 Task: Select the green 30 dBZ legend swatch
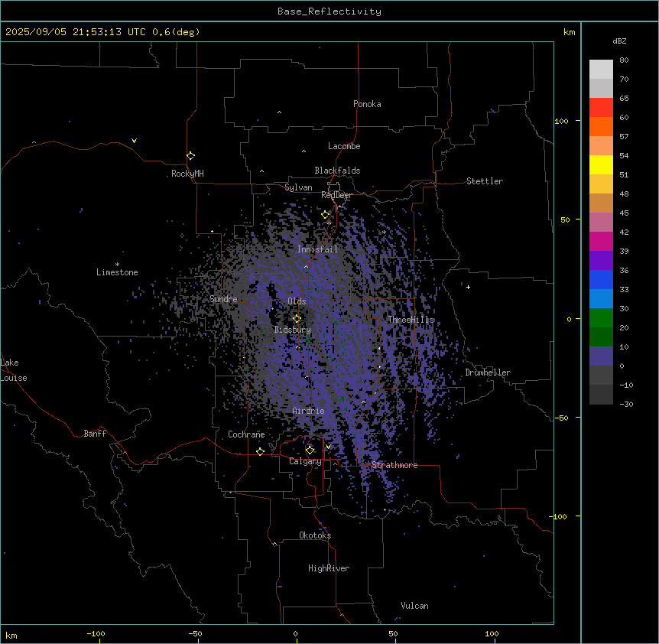pyautogui.click(x=601, y=318)
